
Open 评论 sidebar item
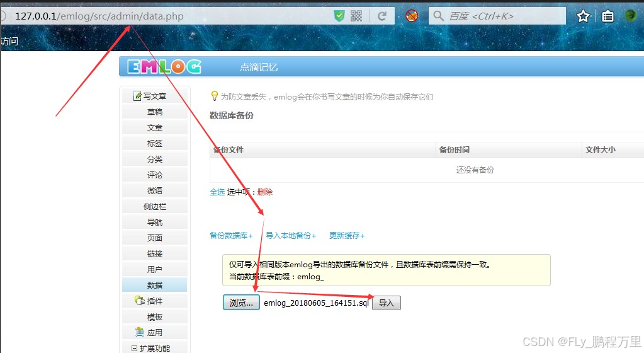point(154,175)
